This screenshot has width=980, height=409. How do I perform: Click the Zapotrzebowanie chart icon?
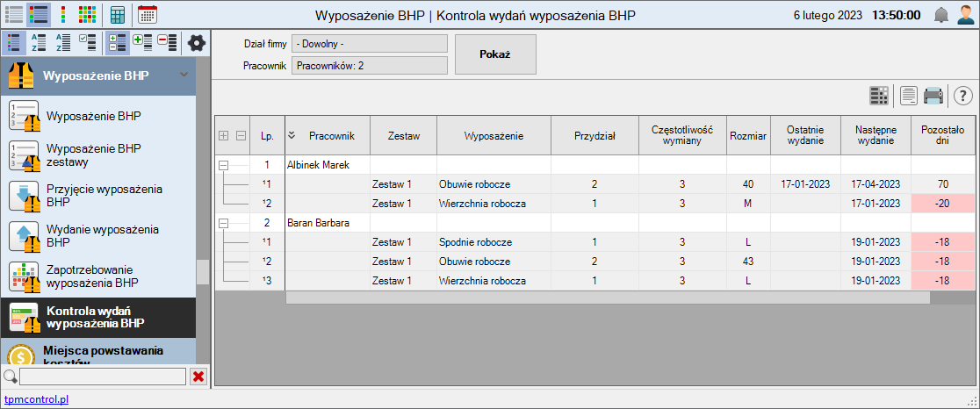24,277
